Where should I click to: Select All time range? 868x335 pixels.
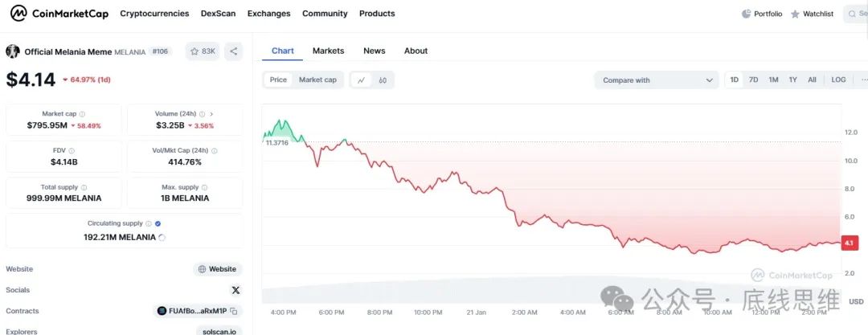(812, 80)
